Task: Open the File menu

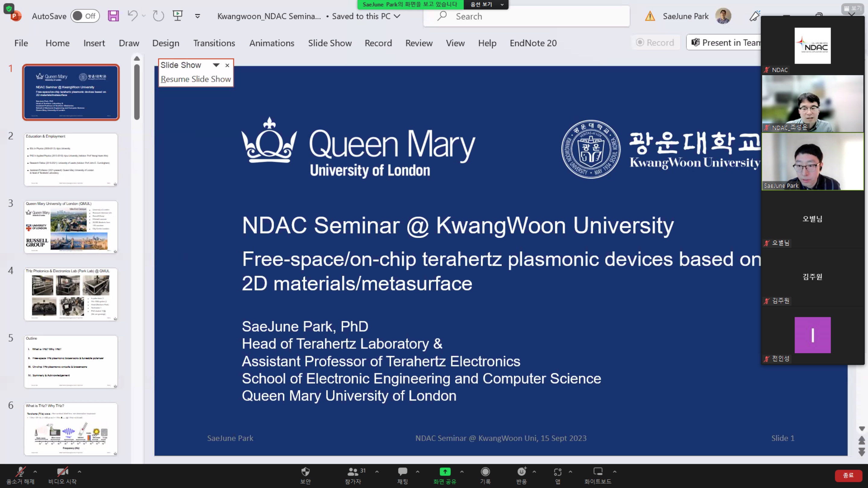Action: click(21, 43)
